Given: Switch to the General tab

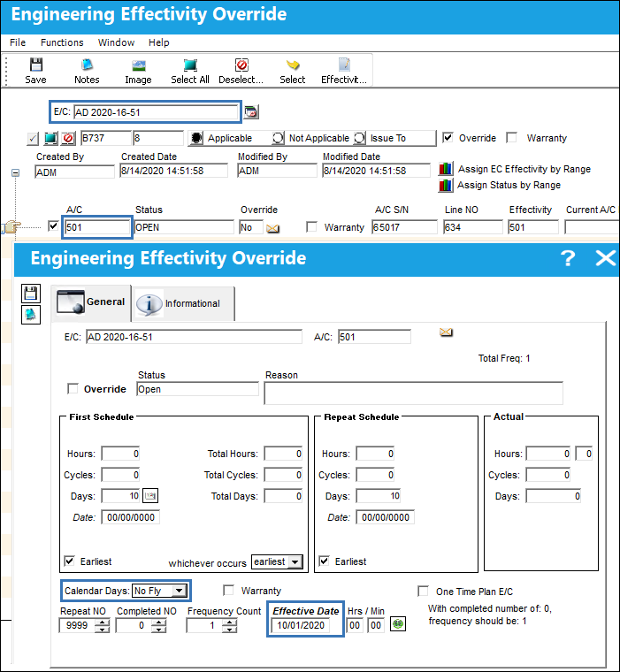Looking at the screenshot, I should 91,302.
